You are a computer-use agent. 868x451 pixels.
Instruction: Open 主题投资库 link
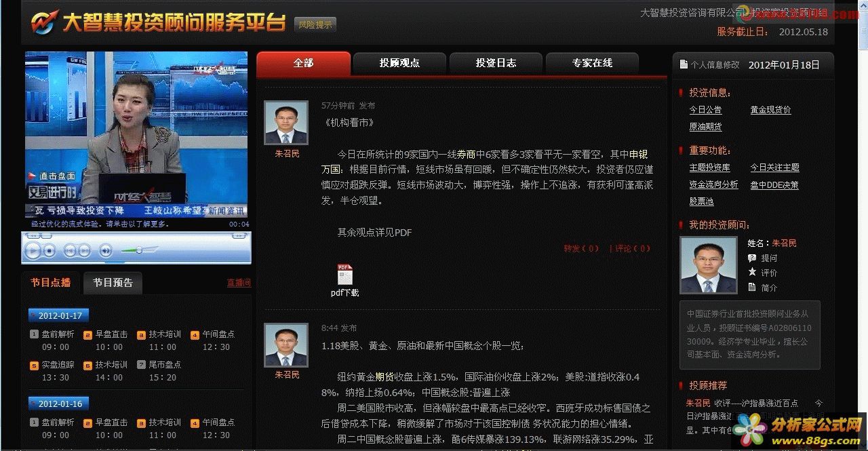(709, 168)
